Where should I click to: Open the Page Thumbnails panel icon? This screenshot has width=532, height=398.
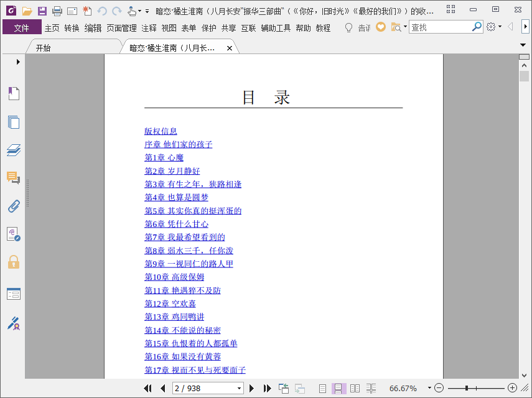pyautogui.click(x=14, y=122)
